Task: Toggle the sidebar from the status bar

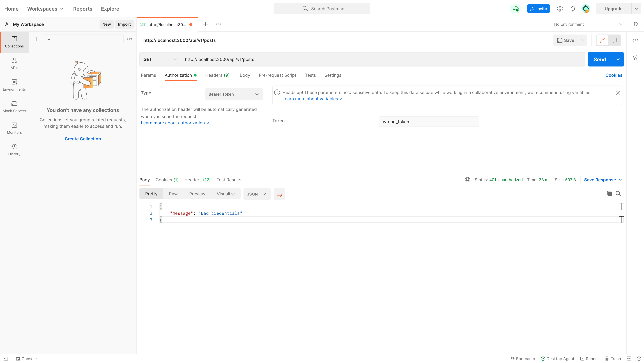Action: [6, 359]
